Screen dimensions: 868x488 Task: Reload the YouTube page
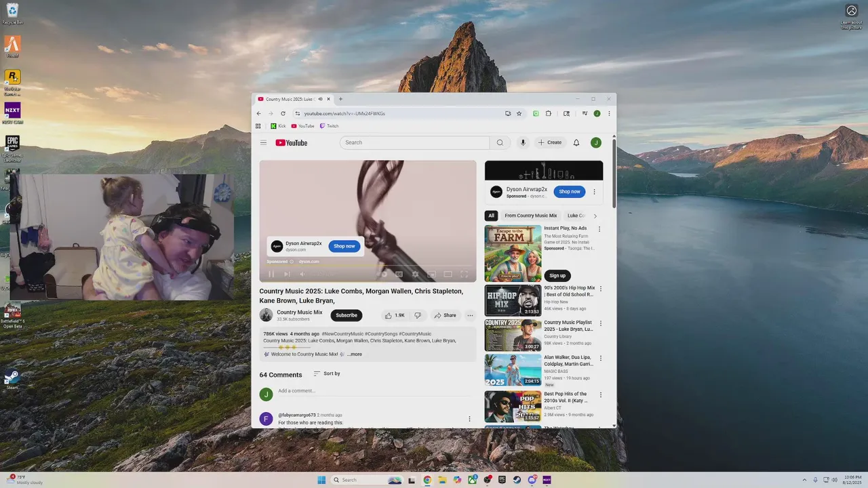click(282, 113)
